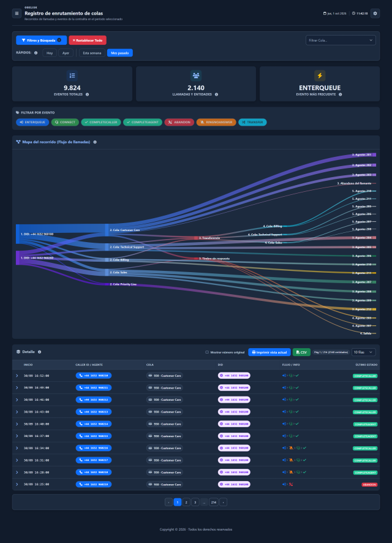Go to pagination page 214
Viewport: 392px width, 543px height.
tap(214, 502)
